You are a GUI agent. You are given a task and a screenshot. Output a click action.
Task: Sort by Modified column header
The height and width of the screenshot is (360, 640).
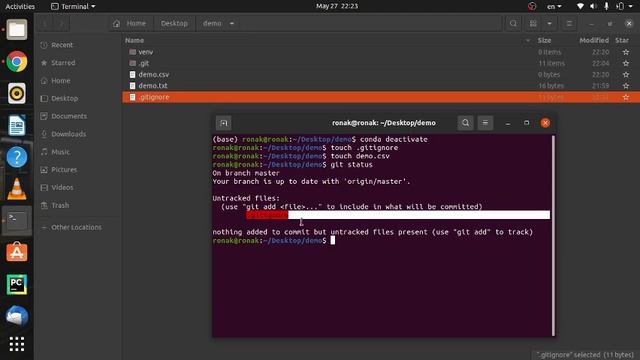594,40
